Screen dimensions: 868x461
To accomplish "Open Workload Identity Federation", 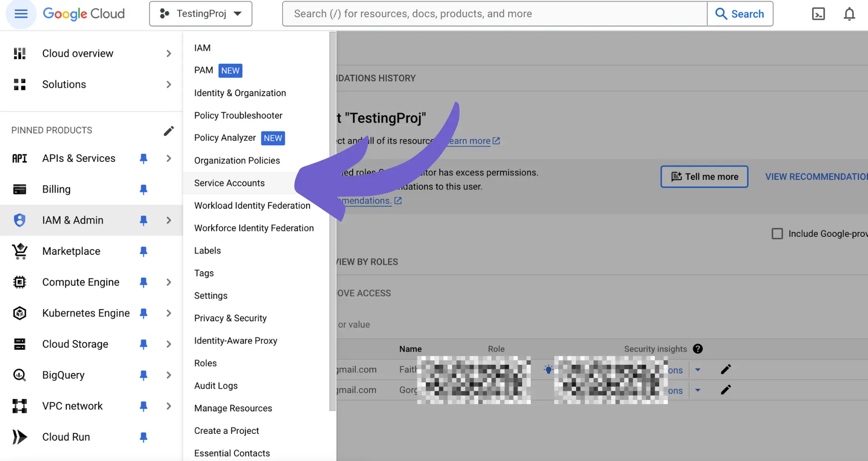I will pyautogui.click(x=252, y=206).
